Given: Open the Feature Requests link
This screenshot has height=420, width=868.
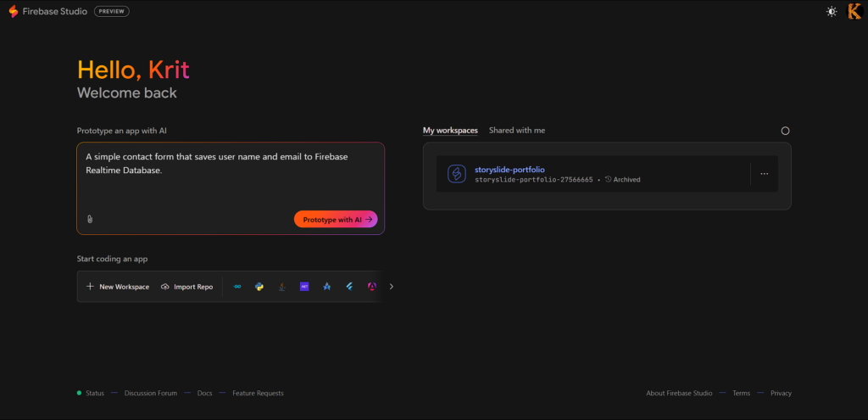Looking at the screenshot, I should [258, 393].
